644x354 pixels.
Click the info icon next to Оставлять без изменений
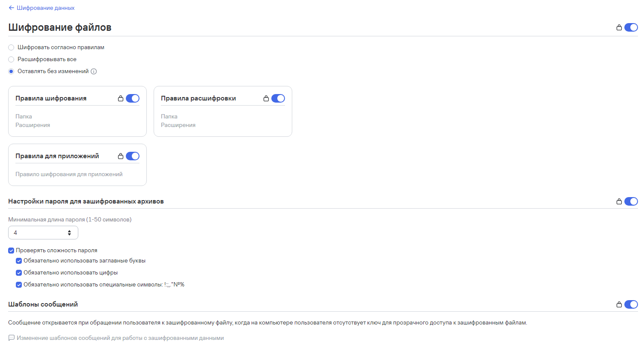94,71
